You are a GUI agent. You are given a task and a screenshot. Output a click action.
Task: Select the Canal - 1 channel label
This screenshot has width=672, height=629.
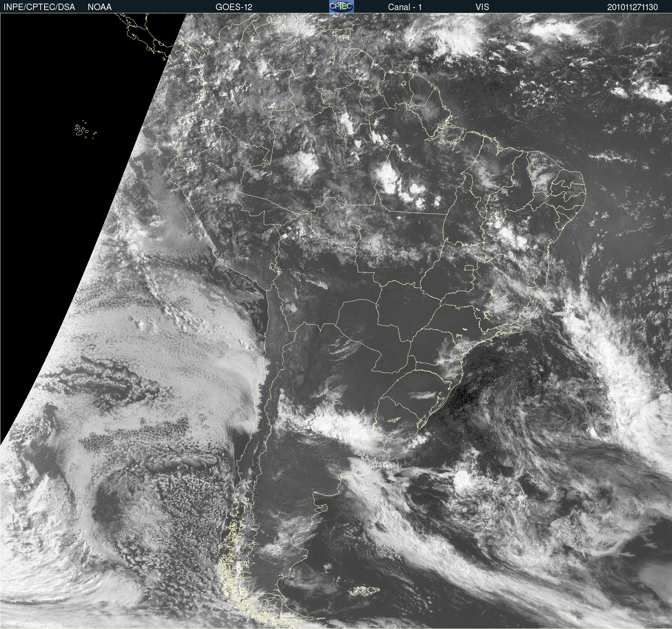(x=405, y=7)
